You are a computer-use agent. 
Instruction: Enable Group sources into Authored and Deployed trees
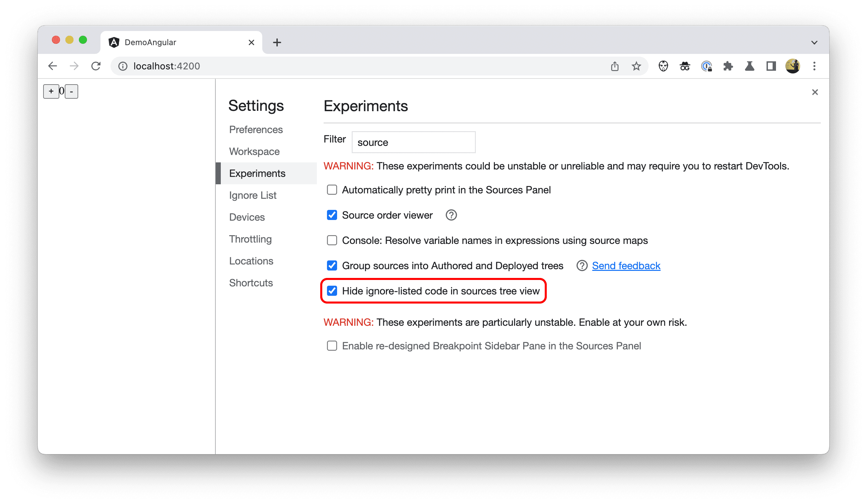(332, 266)
